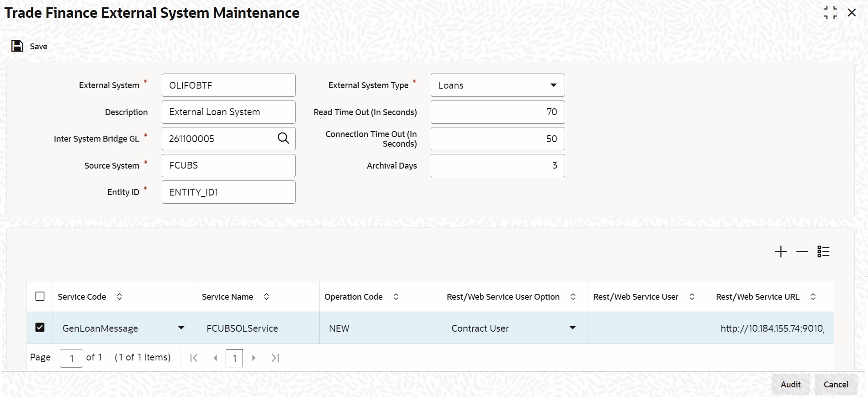Open Inter System Bridge GL lookup search
Screen dimensions: 868x397
click(x=283, y=138)
